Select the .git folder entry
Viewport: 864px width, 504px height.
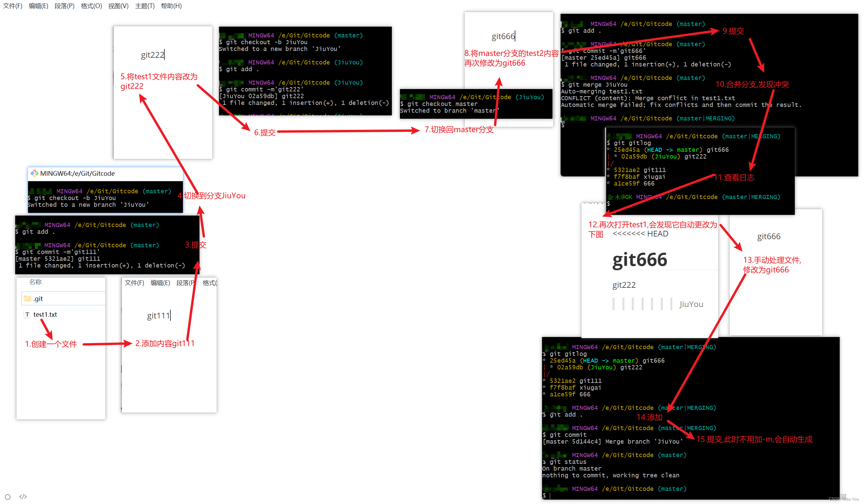[38, 299]
